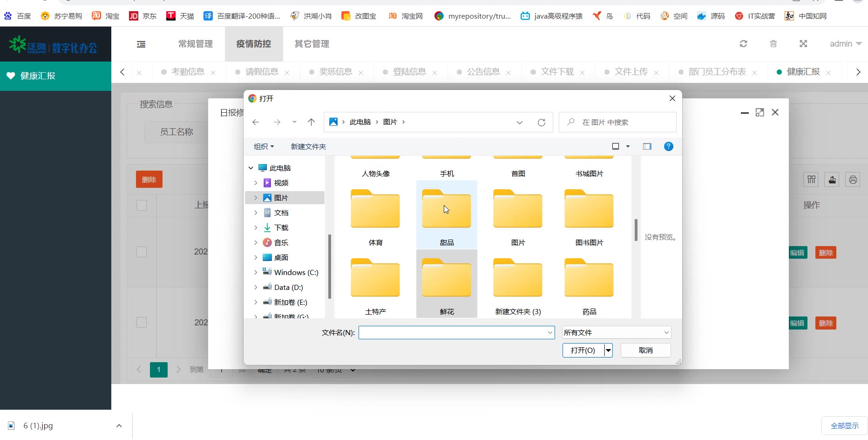Toggle fullscreen icon in top header
868x440 pixels.
click(803, 44)
